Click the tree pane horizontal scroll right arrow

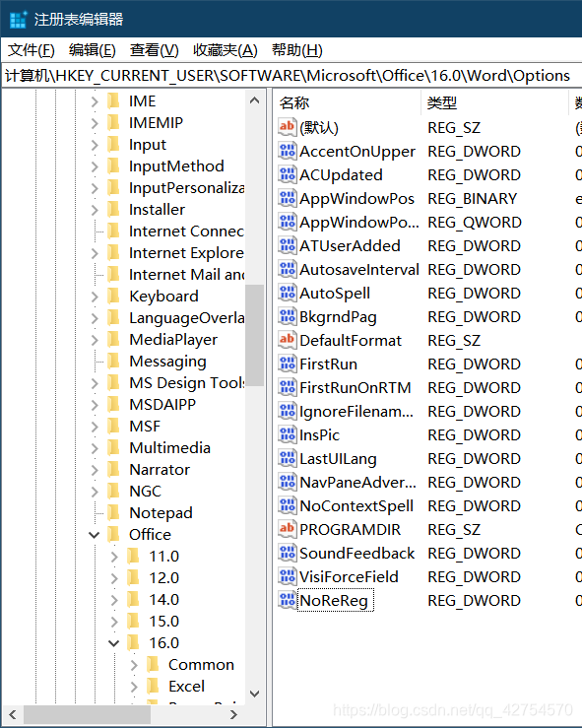[233, 714]
